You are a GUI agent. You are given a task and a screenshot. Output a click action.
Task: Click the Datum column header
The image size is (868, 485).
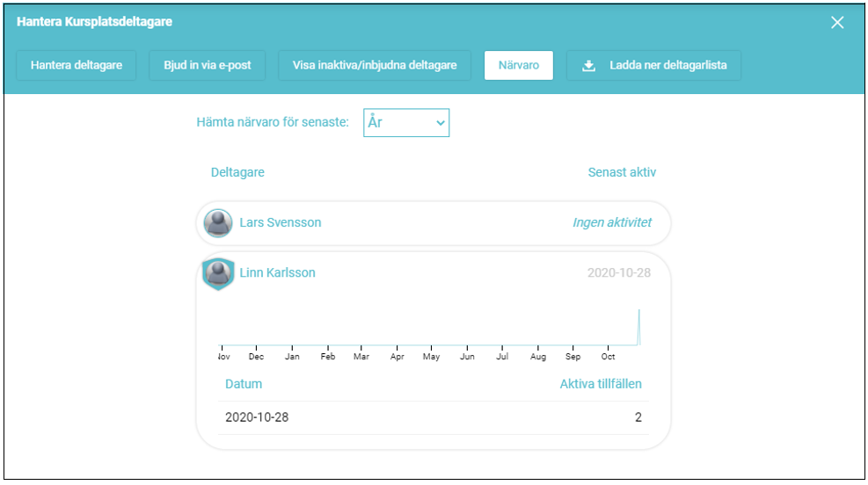point(244,384)
